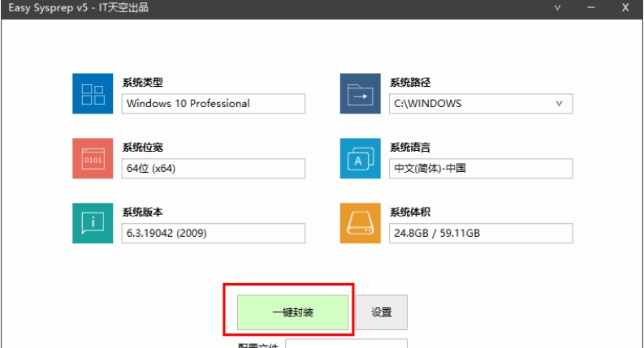Click the 系统路径 label
644x348 pixels.
pos(410,83)
